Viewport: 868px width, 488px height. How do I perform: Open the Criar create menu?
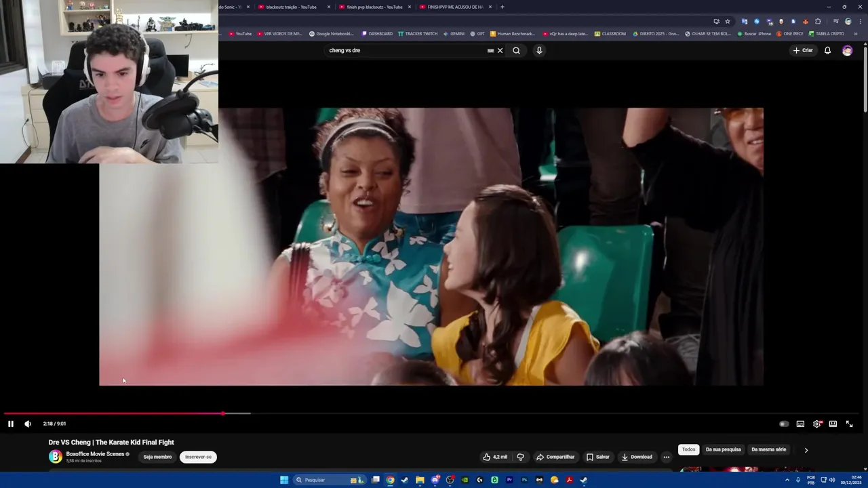click(x=803, y=50)
